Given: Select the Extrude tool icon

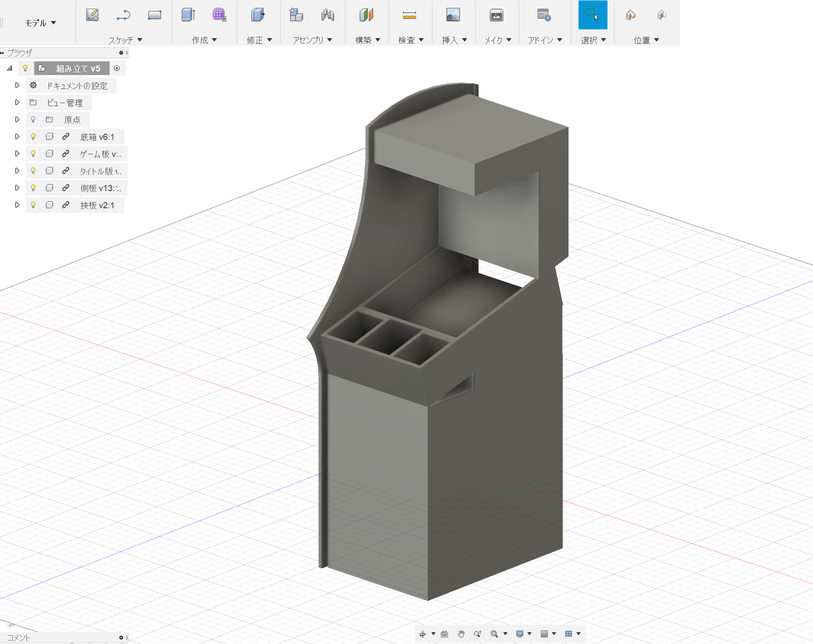Looking at the screenshot, I should pyautogui.click(x=188, y=15).
